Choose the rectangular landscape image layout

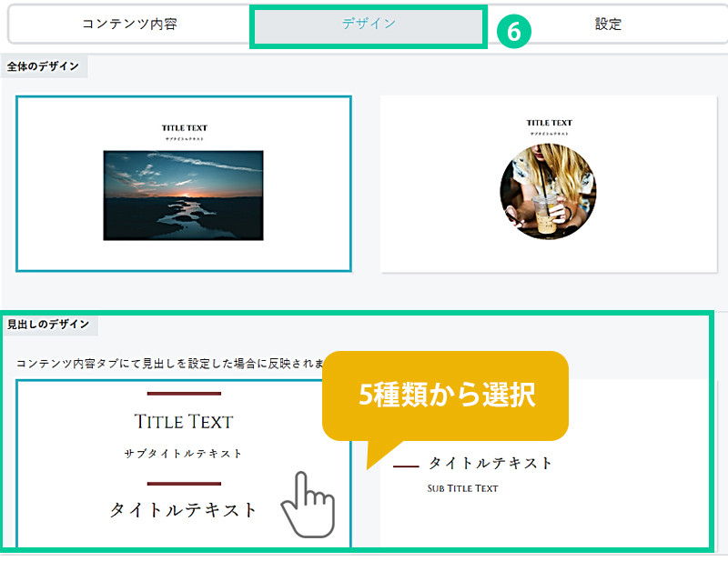[184, 184]
